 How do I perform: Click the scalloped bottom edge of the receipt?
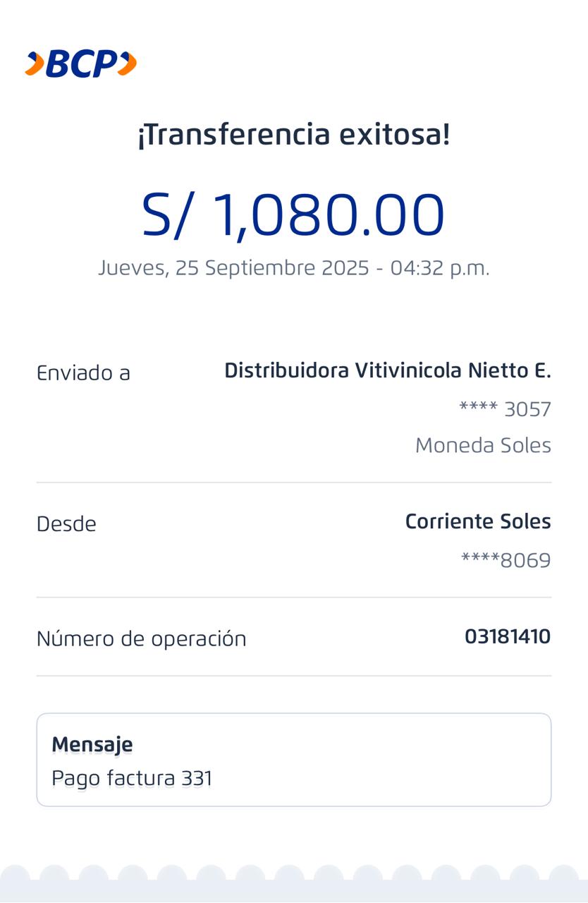tap(293, 882)
